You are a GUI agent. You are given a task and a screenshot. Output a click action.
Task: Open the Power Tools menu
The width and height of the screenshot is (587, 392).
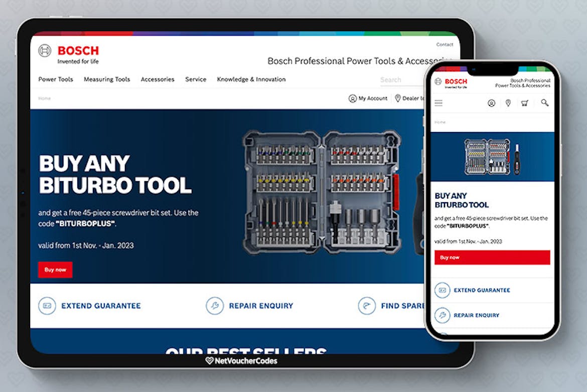point(55,79)
